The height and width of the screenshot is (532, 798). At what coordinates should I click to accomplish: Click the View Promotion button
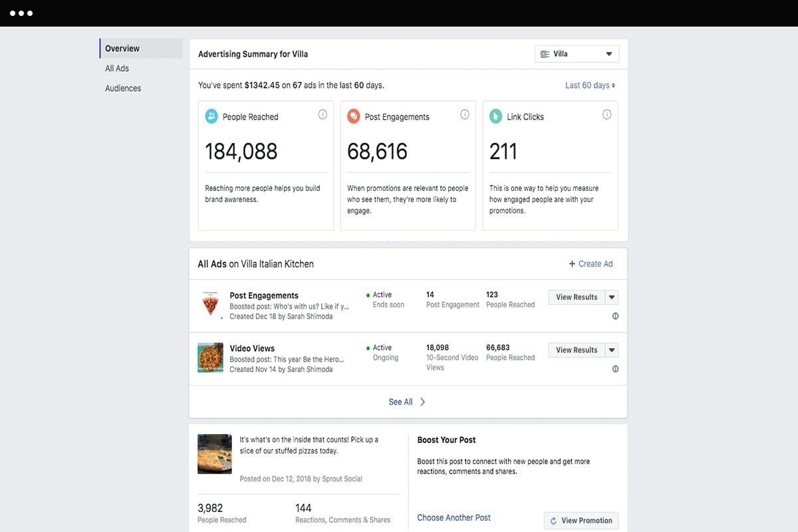581,521
